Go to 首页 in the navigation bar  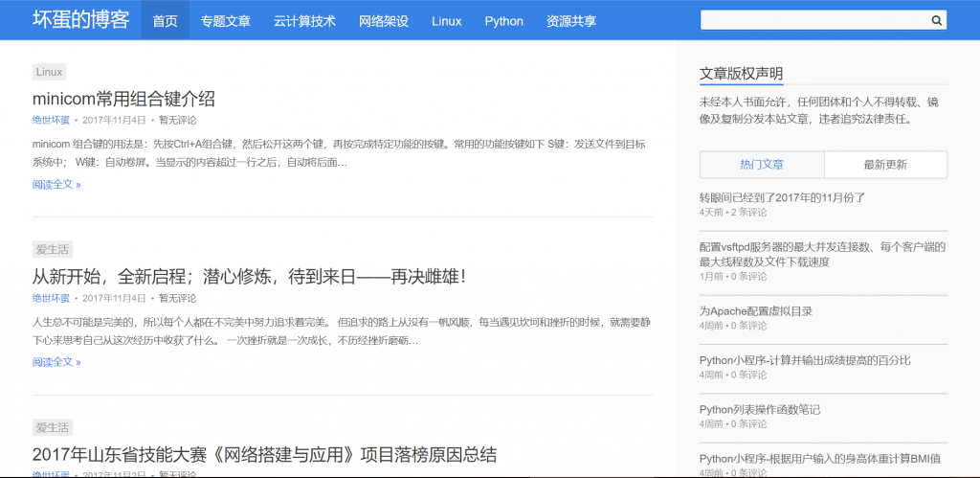(165, 21)
